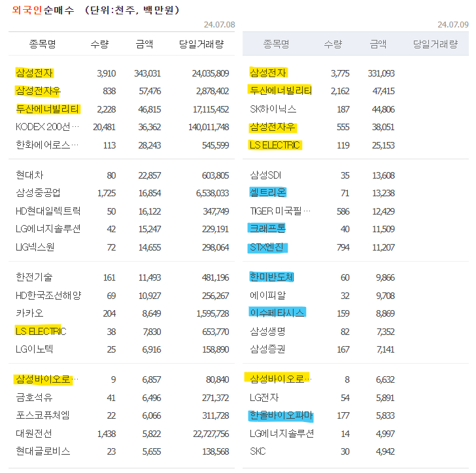The width and height of the screenshot is (476, 473).
Task: Open HD현대일렉트릭 stock entry
Action: [x=48, y=211]
